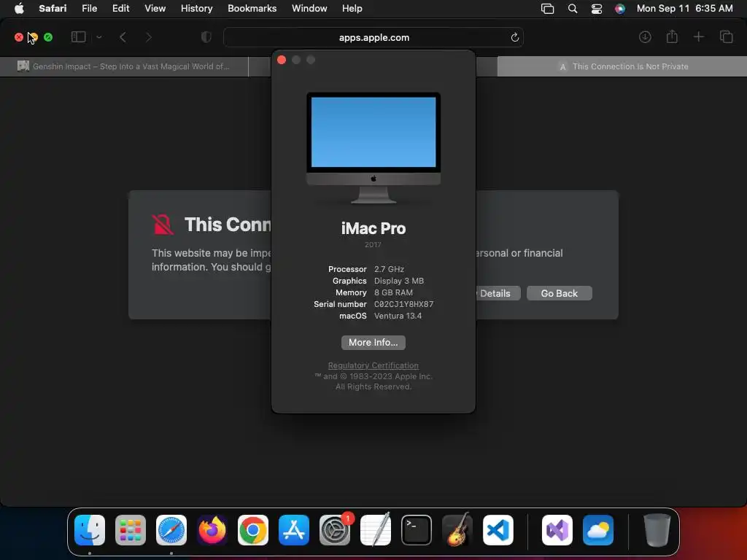This screenshot has height=560, width=747.
Task: Show the tab overview
Action: pos(726,36)
